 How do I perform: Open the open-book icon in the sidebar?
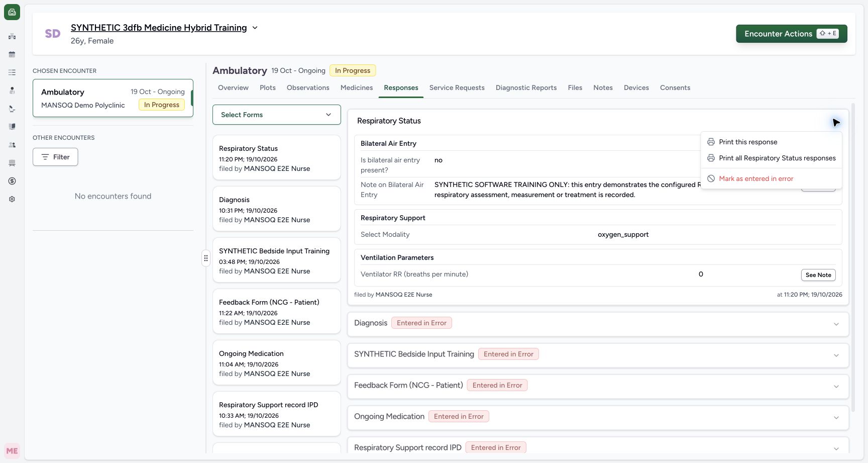(x=12, y=127)
